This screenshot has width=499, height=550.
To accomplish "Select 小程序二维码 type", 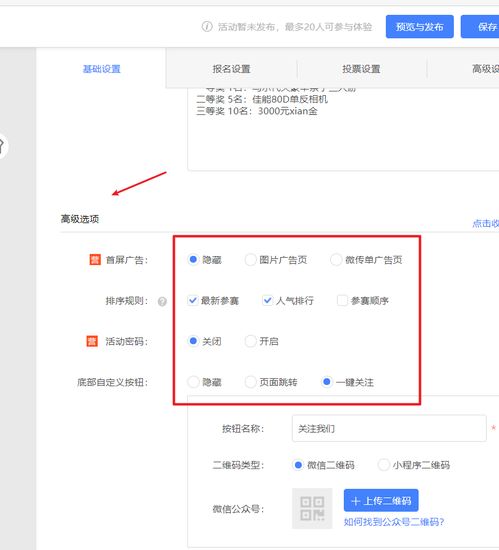I will click(383, 465).
